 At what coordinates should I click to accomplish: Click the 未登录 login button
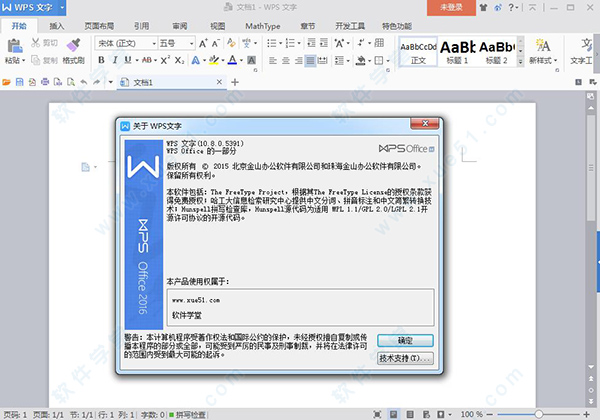451,7
